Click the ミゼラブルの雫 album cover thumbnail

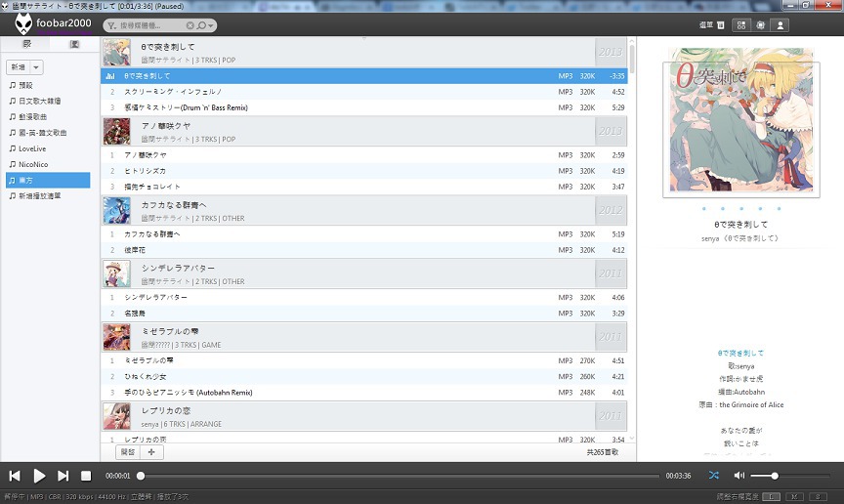[117, 337]
